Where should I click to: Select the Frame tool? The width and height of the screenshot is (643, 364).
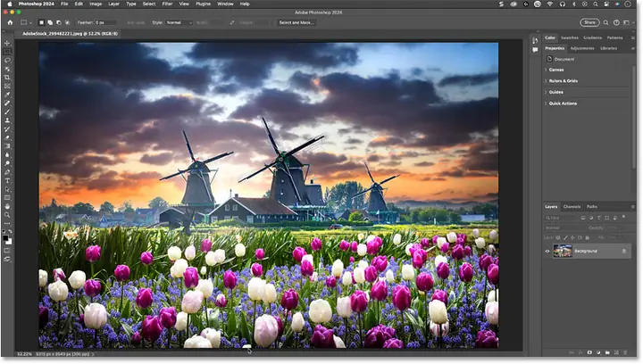pos(7,86)
